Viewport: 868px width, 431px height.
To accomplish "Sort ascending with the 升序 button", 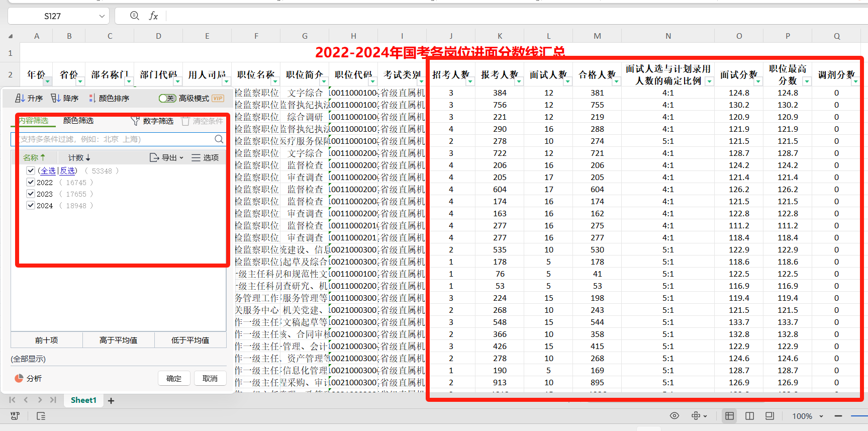I will [x=29, y=98].
